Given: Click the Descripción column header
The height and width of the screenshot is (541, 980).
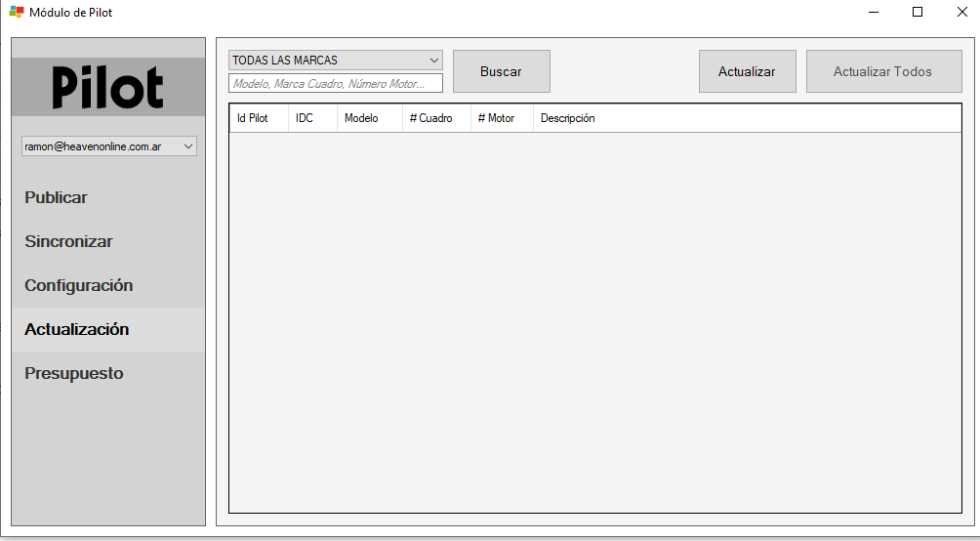Looking at the screenshot, I should 747,118.
